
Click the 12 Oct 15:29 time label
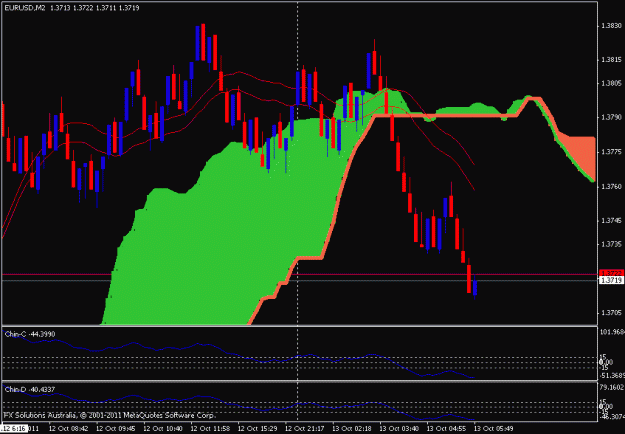[x=257, y=429]
